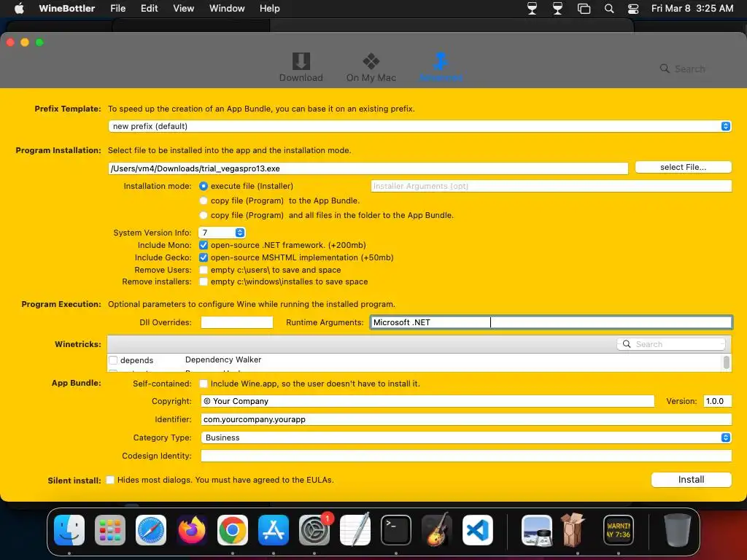This screenshot has height=560, width=747.
Task: Open System Preferences from the dock
Action: [x=314, y=530]
